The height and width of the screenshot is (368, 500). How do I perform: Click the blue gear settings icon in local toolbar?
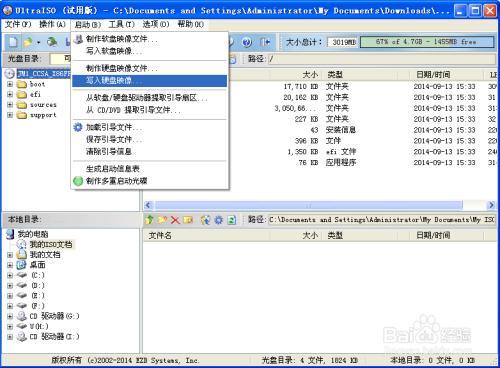(218, 220)
